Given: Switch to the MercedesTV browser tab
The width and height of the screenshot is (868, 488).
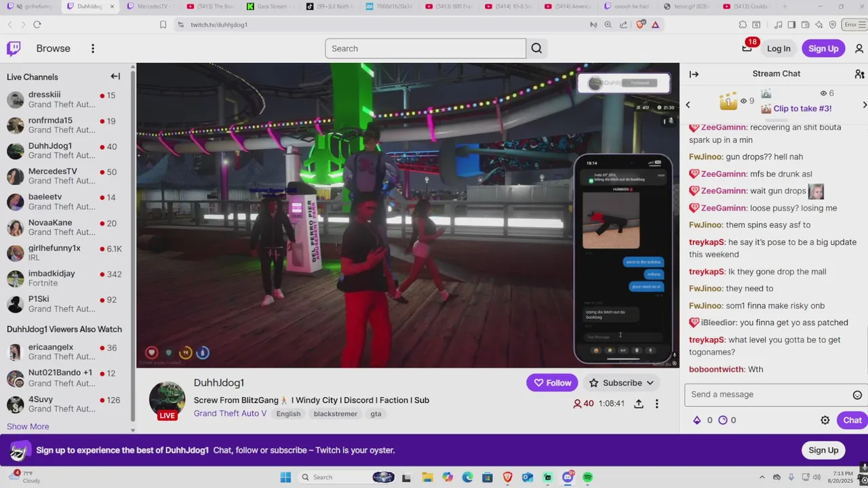Looking at the screenshot, I should (152, 6).
